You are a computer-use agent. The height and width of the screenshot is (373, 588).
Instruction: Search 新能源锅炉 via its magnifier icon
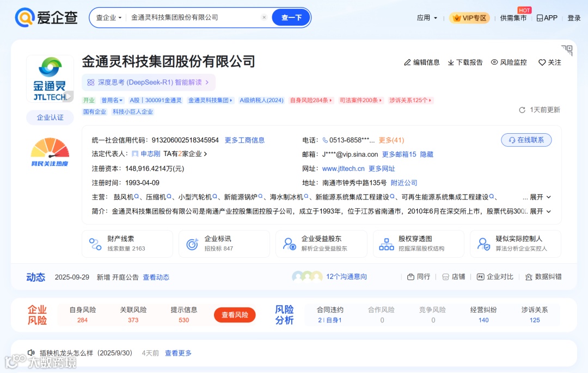(x=261, y=196)
